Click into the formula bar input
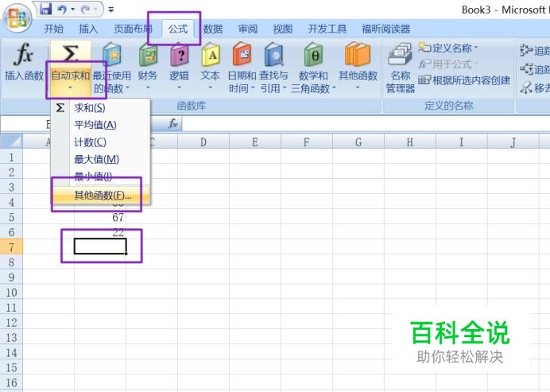Viewport: 550px width, 392px height. (366, 124)
